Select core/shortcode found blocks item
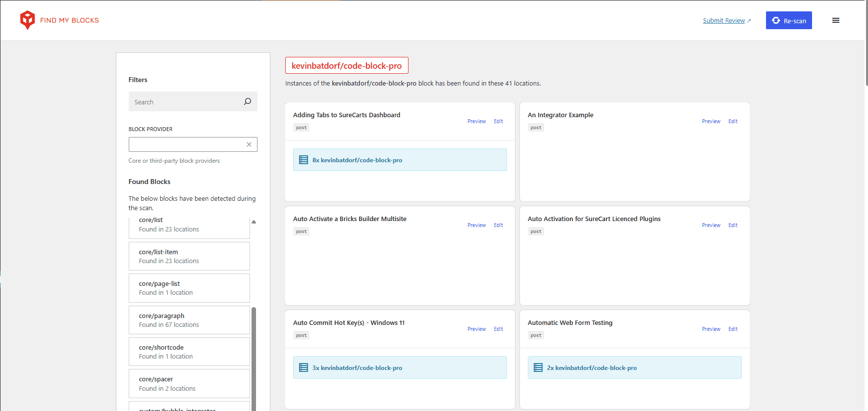868x411 pixels. tap(189, 352)
